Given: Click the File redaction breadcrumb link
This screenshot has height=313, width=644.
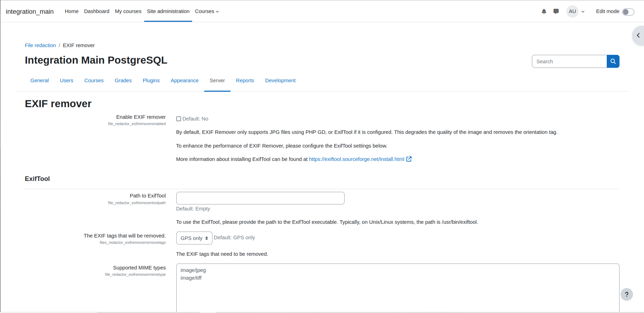Looking at the screenshot, I should [40, 45].
